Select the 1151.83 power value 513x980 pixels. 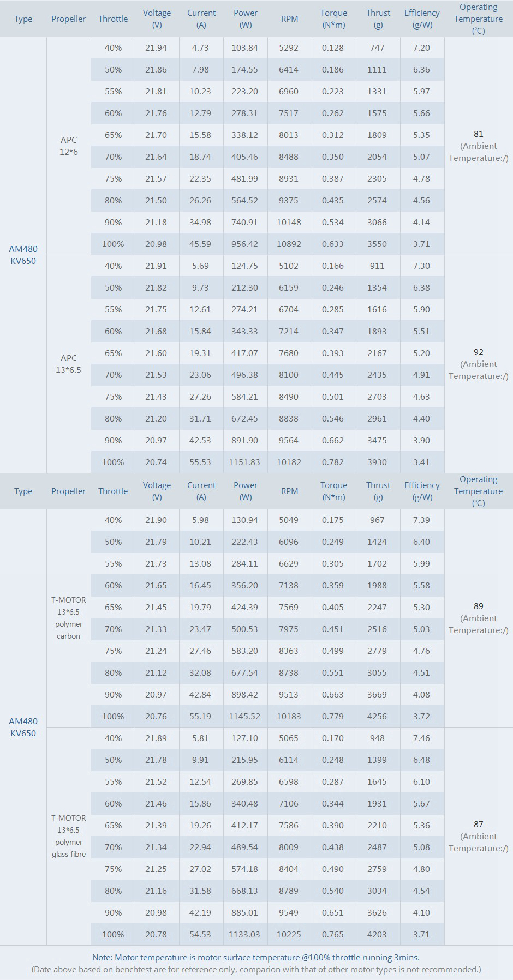tap(244, 462)
